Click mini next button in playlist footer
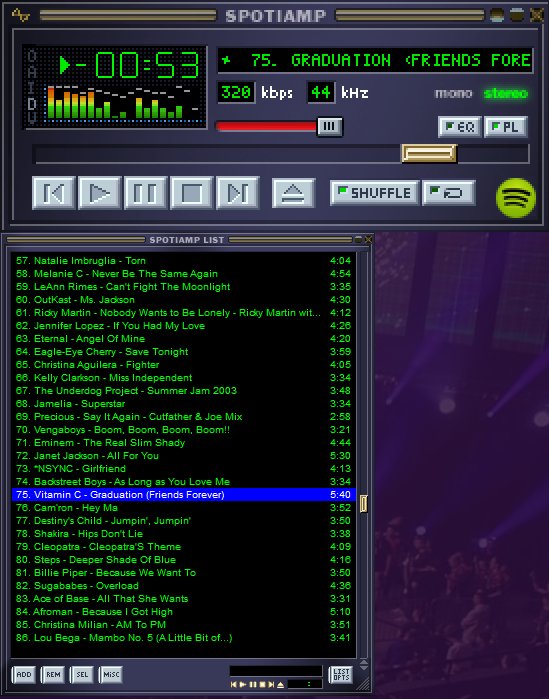Image resolution: width=549 pixels, height=699 pixels. pyautogui.click(x=271, y=684)
